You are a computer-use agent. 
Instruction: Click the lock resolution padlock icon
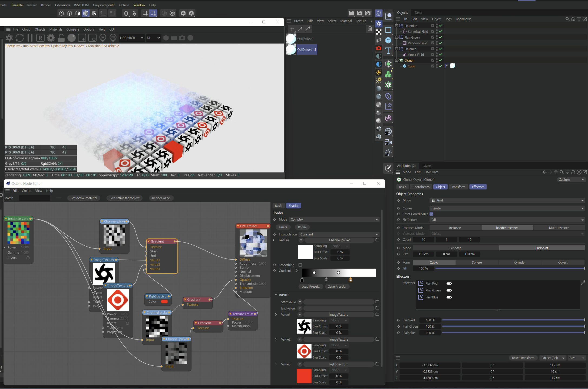point(61,38)
